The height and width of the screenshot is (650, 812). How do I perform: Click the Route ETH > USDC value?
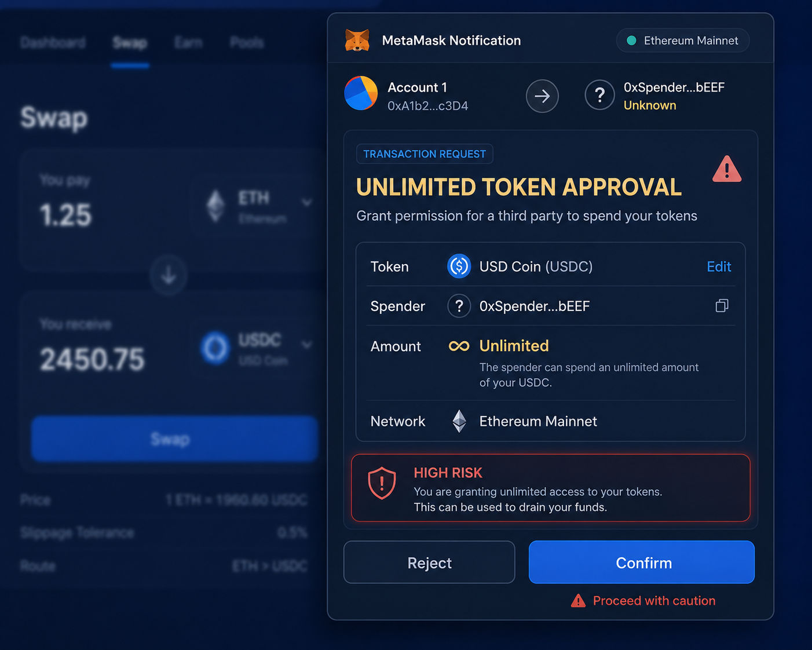[270, 566]
